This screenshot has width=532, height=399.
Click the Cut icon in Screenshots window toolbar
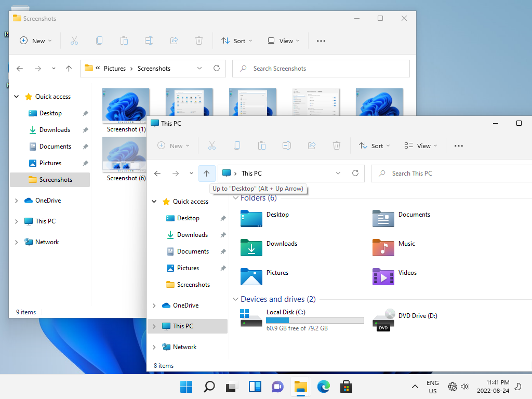(x=74, y=41)
